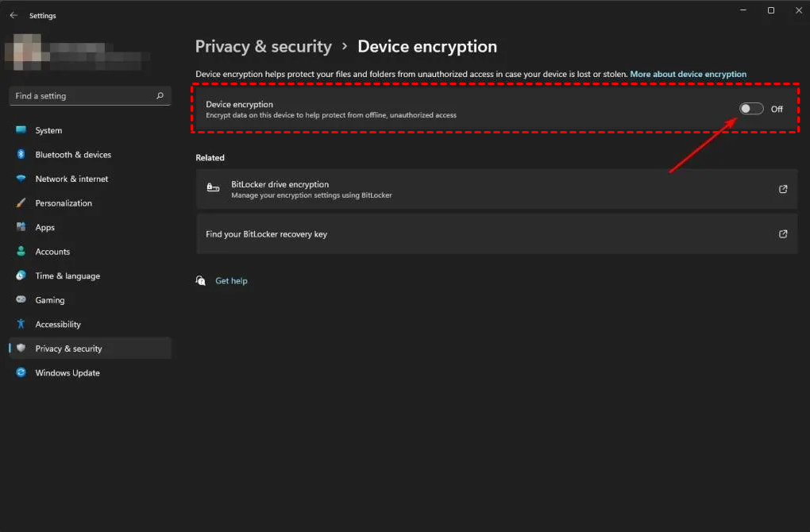Navigate to Accessibility settings
Image resolution: width=810 pixels, height=532 pixels.
coord(58,324)
